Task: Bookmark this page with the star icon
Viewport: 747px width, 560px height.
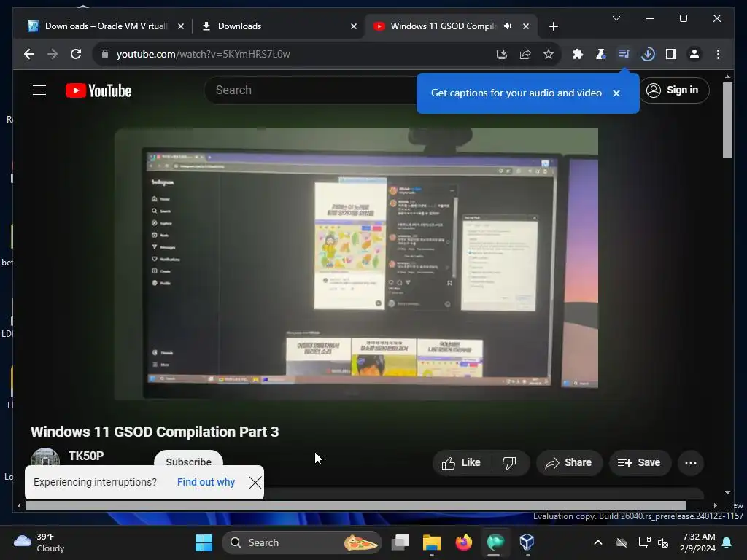Action: point(549,54)
